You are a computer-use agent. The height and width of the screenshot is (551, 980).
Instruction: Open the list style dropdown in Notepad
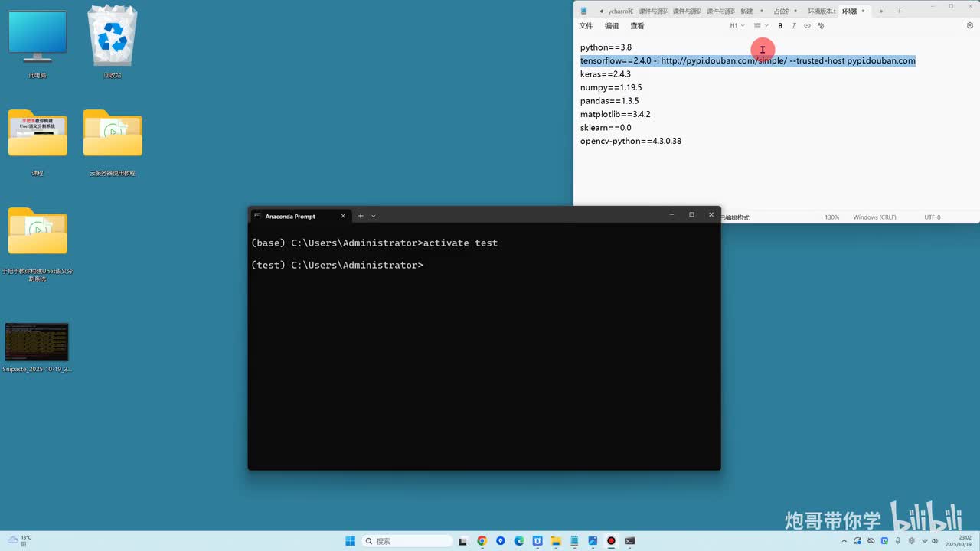[x=761, y=26]
